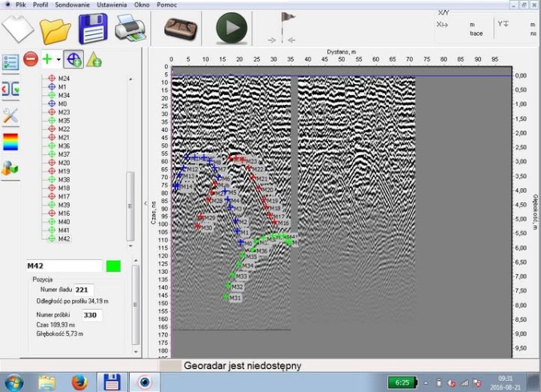
Task: Start sounding with the green play button
Action: [231, 28]
